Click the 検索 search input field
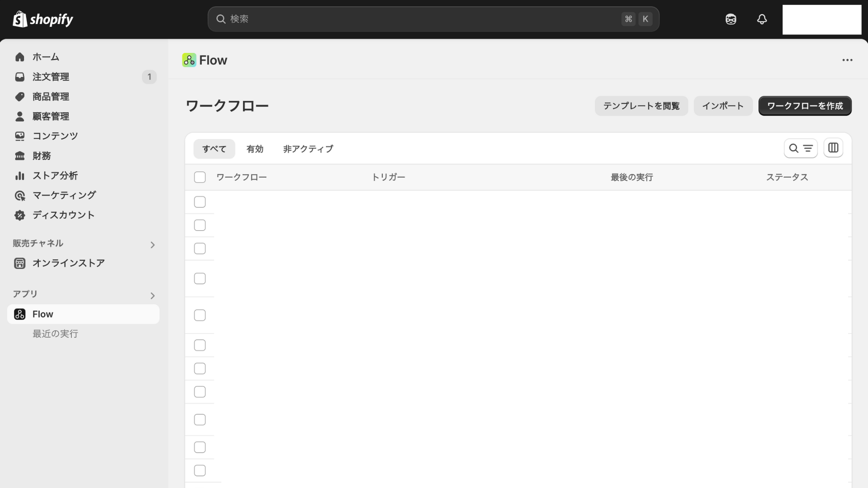Viewport: 868px width, 488px height. click(x=433, y=19)
